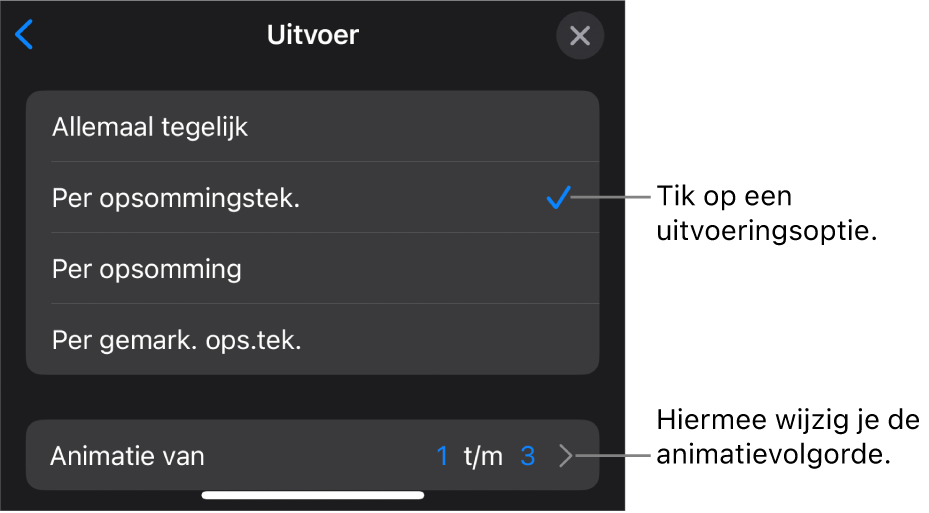This screenshot has width=929, height=513.
Task: Click right end of 'Allemaal tegelijk' row
Action: pos(560,127)
